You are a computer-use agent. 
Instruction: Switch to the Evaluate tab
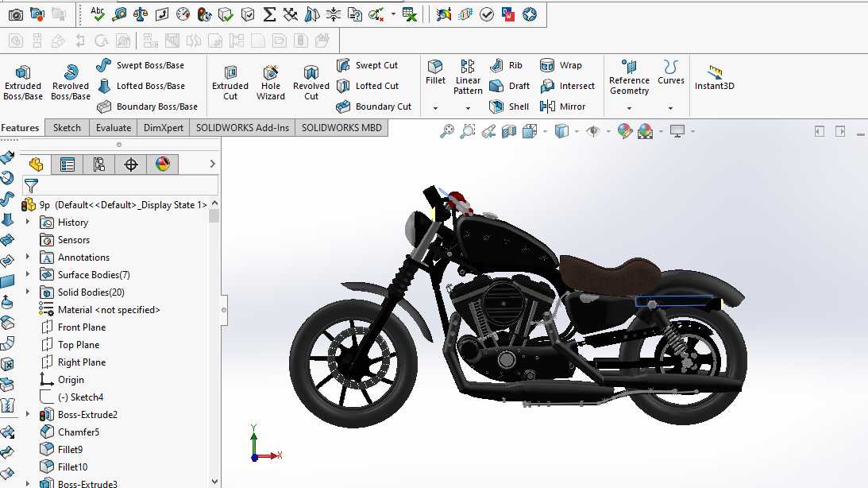tap(114, 128)
